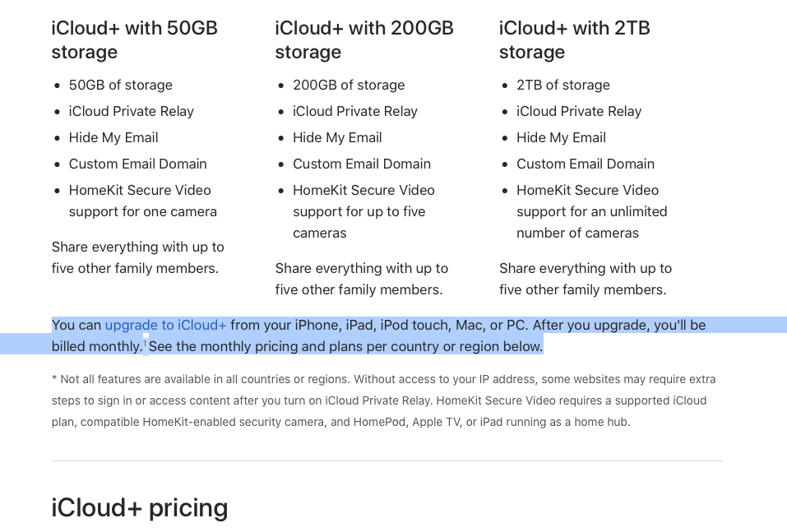
Task: Click "50GB of storage" list item
Action: [x=120, y=85]
